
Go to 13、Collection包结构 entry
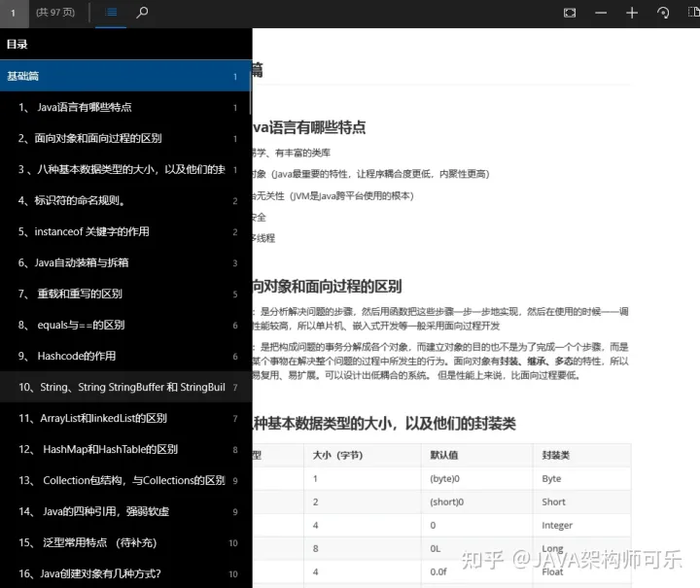tap(125, 480)
